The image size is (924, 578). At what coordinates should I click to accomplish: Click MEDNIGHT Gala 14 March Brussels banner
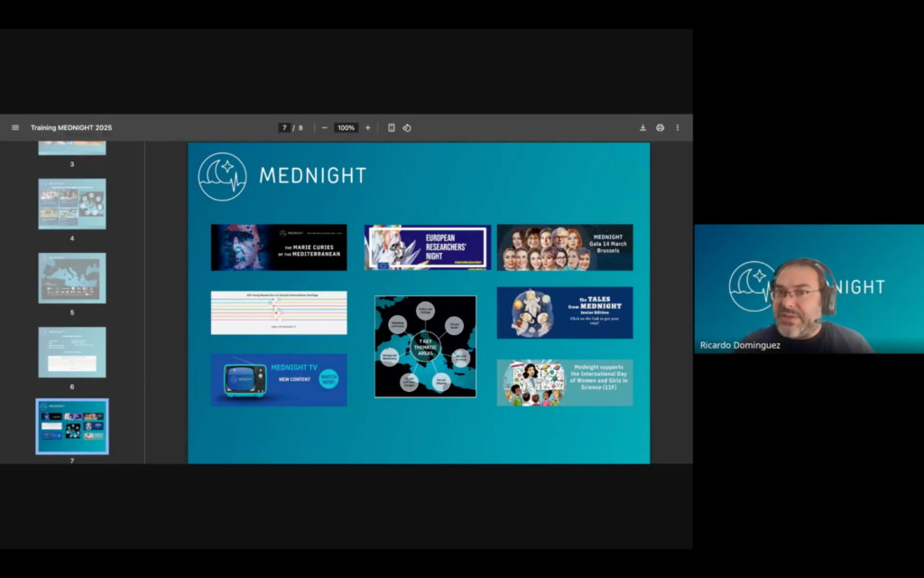[565, 247]
